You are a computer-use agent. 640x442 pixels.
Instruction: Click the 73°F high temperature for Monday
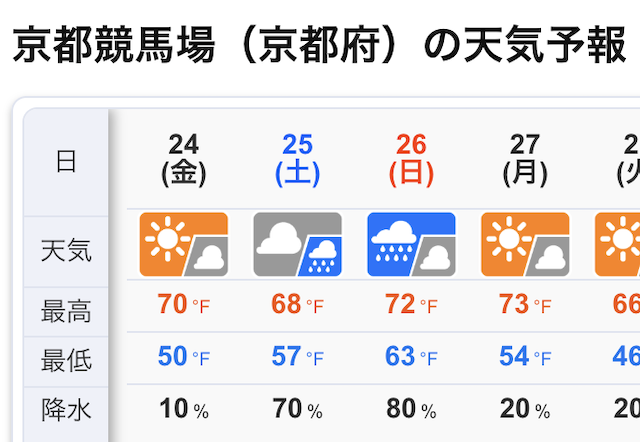coord(525,305)
